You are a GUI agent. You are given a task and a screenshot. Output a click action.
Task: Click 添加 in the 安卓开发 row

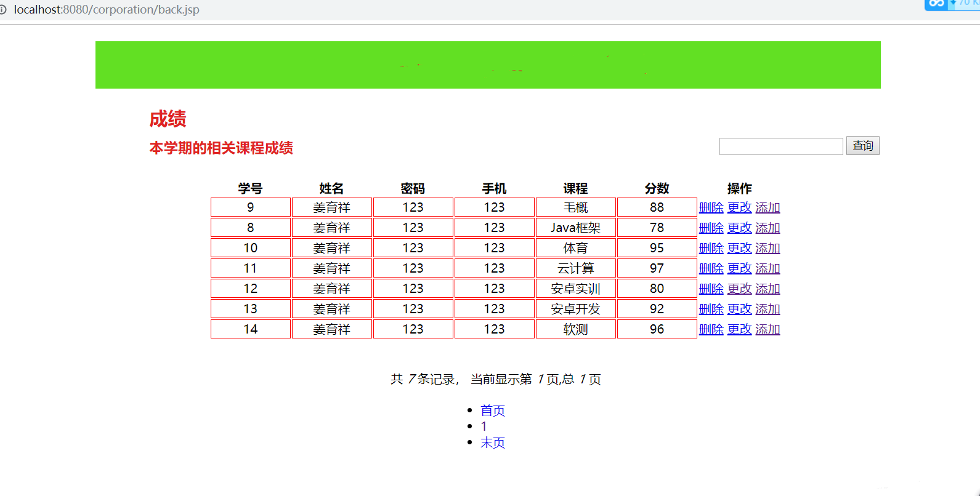coord(767,310)
